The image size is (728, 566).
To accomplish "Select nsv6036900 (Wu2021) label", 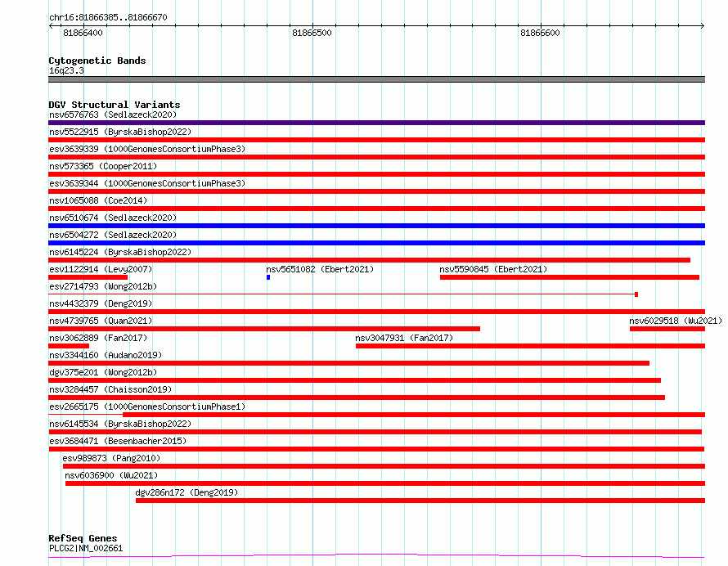I will pyautogui.click(x=111, y=475).
